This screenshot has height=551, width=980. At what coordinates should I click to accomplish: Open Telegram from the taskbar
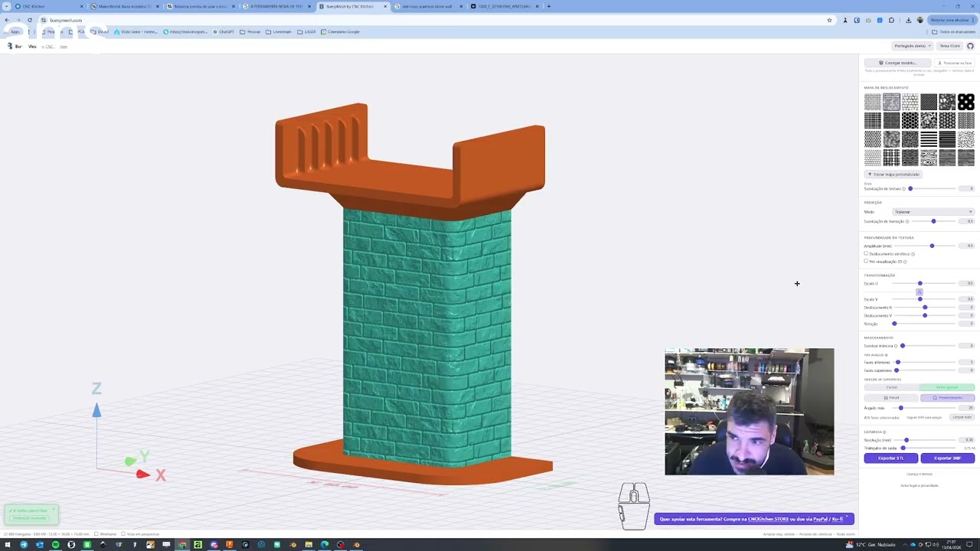24,545
